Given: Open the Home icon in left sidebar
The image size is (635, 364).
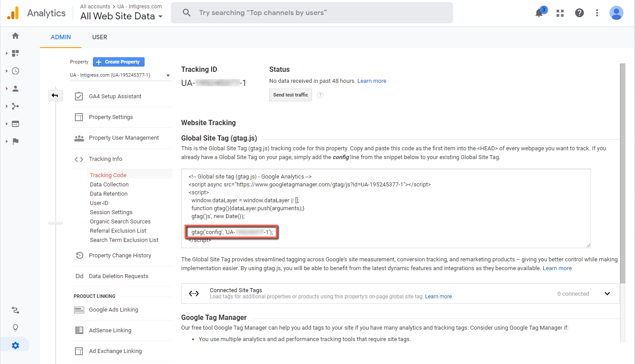Looking at the screenshot, I should click(x=15, y=36).
